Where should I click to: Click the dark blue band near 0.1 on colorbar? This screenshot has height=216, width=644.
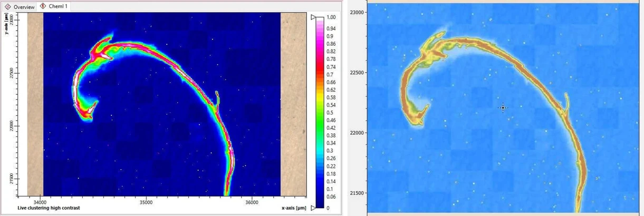tap(320, 189)
